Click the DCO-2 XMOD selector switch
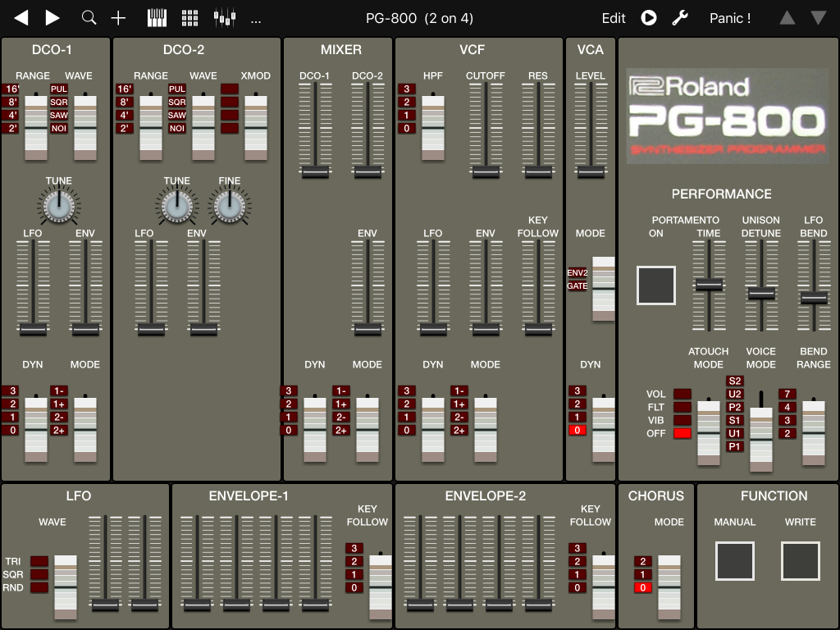Screen dimensions: 840x630 [x=256, y=127]
